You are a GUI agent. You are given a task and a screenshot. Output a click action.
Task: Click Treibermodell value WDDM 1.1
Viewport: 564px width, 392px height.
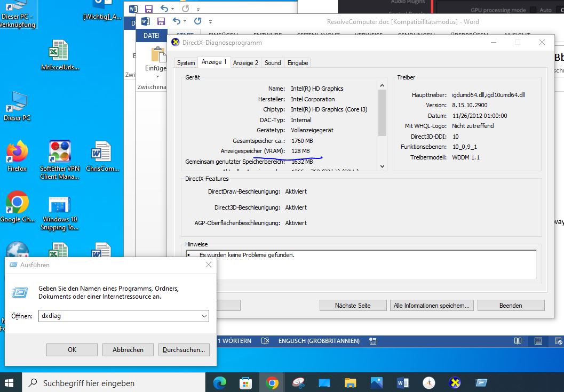pos(466,157)
